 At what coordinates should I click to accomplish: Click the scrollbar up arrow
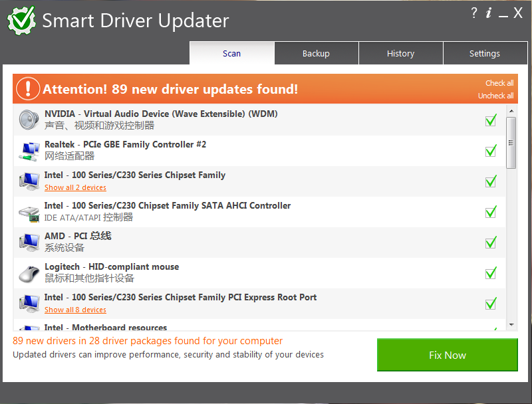[511, 111]
